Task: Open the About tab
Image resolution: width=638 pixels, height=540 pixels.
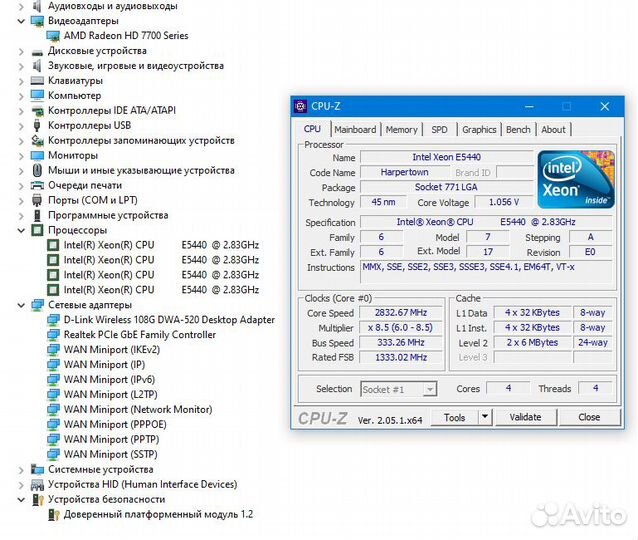Action: pos(553,130)
